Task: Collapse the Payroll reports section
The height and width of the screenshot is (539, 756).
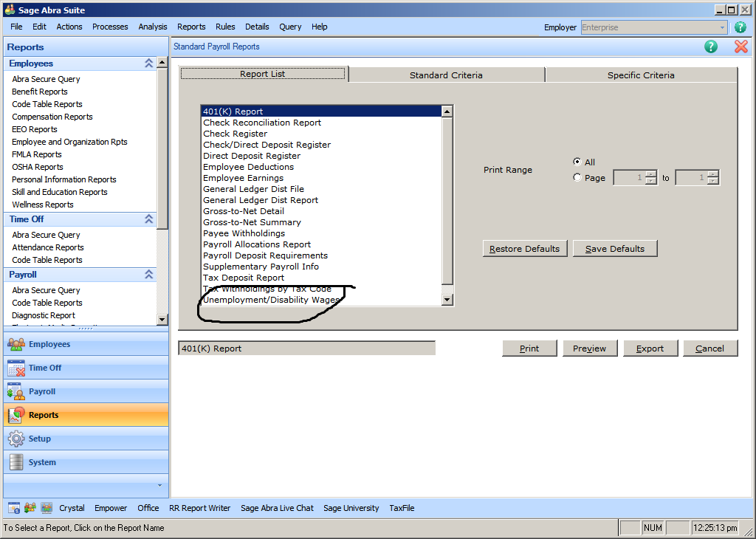Action: pos(148,275)
